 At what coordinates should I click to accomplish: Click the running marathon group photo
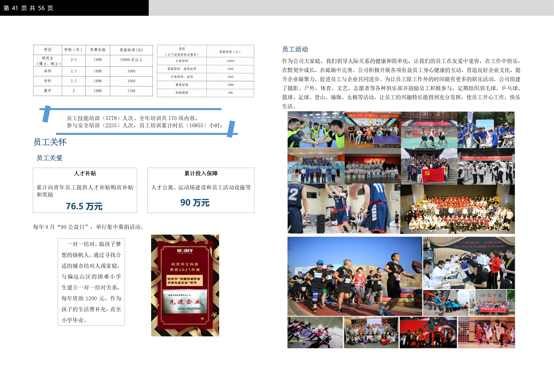pyautogui.click(x=354, y=276)
